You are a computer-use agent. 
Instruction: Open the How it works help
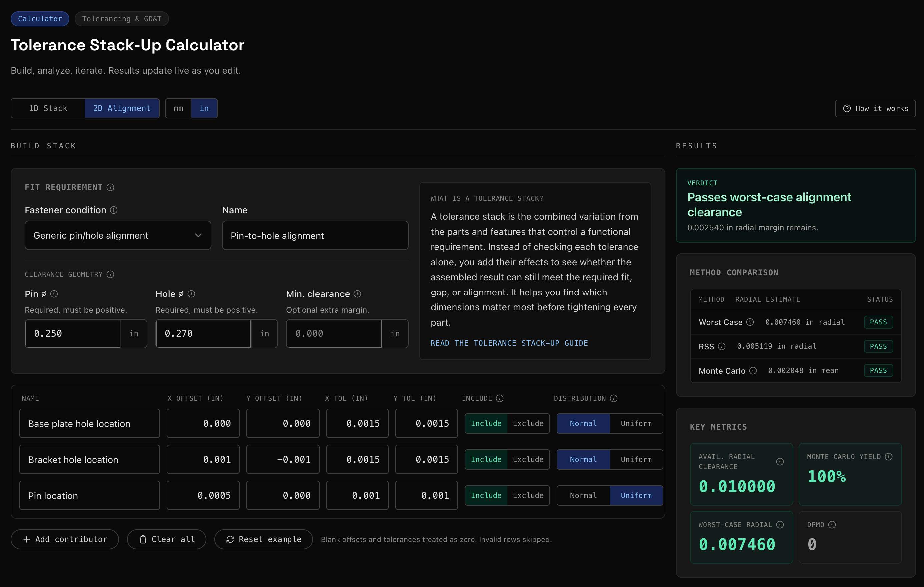875,109
